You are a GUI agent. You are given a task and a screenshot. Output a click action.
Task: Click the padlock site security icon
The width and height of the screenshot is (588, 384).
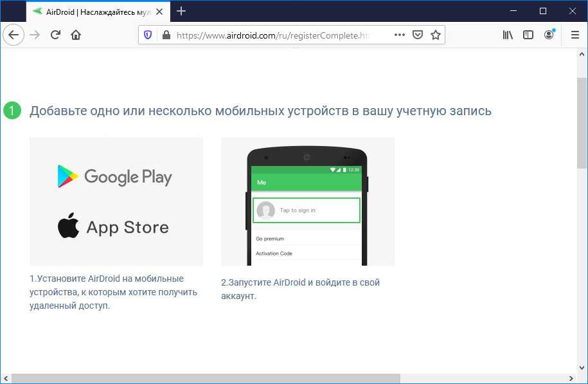tap(166, 35)
